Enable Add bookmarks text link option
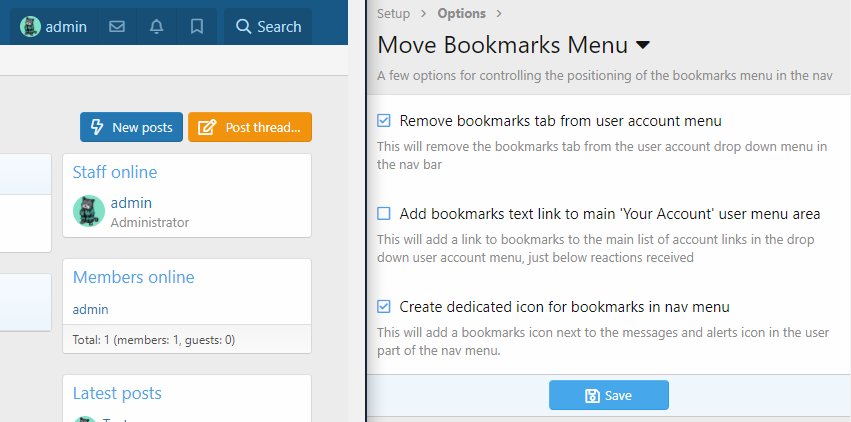Viewport: 851px width, 422px height. [384, 214]
